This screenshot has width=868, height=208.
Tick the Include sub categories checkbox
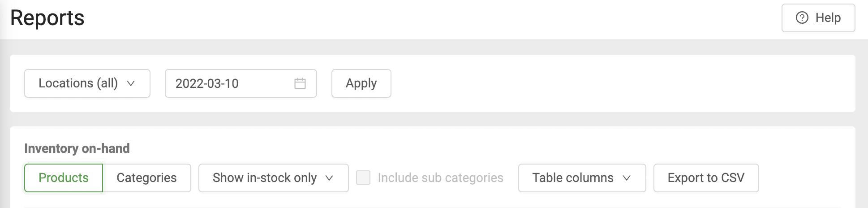click(x=363, y=178)
